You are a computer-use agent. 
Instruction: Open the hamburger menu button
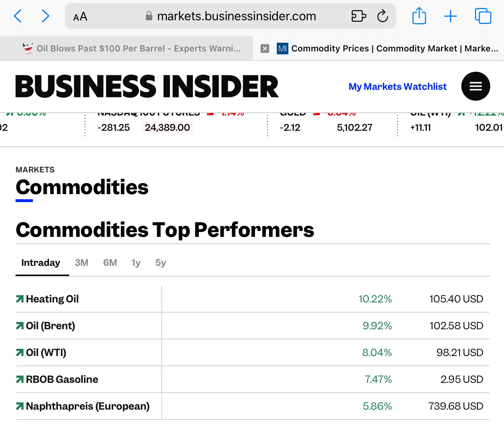click(475, 86)
